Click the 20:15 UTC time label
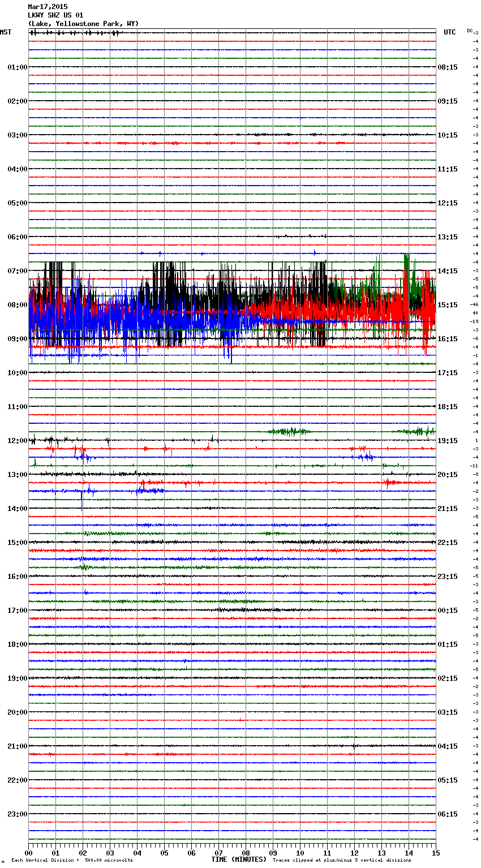Viewport: 481px width, 868px height. pos(448,475)
